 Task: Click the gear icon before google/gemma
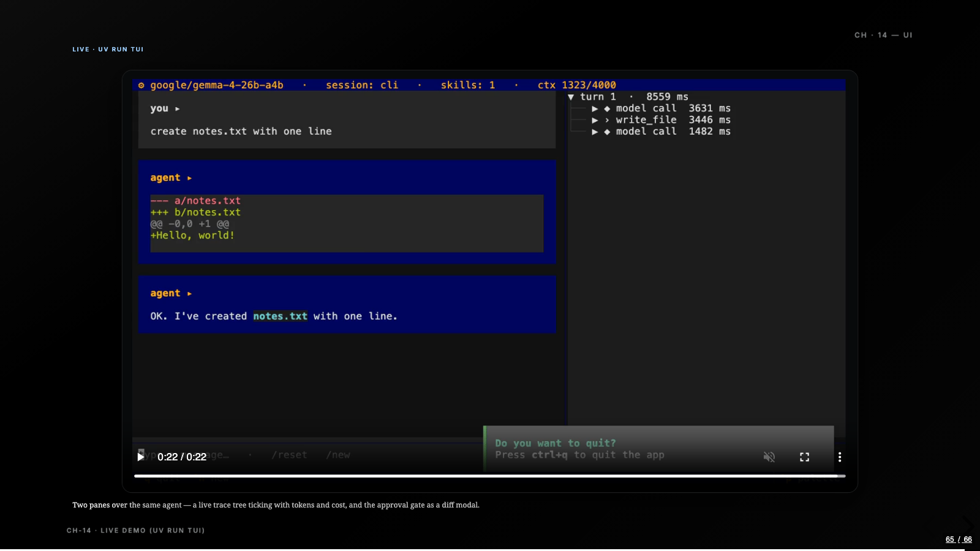pyautogui.click(x=141, y=85)
